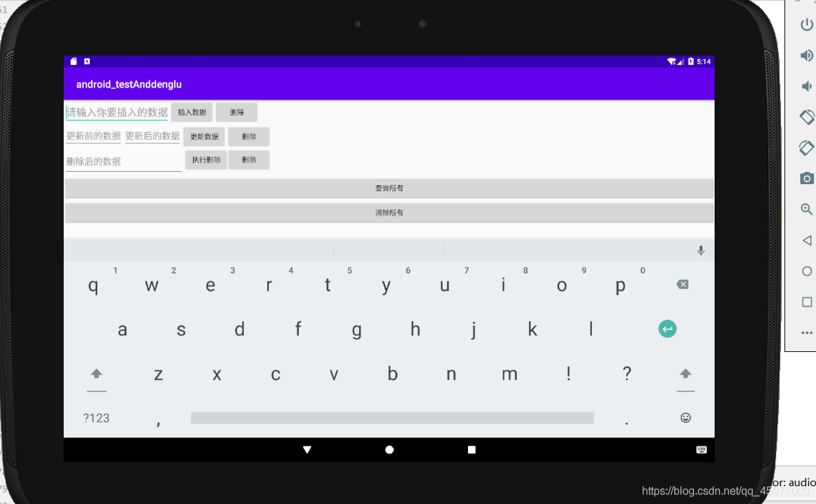Click the 插入数据 button

pyautogui.click(x=192, y=112)
